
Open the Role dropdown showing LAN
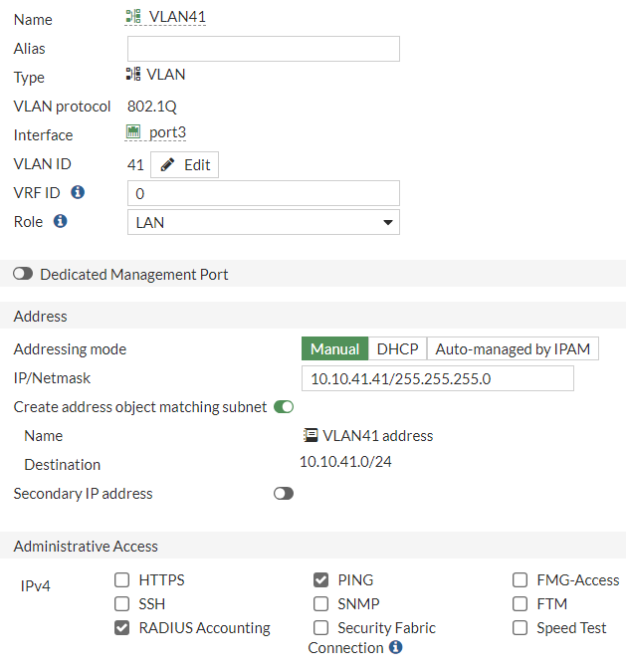tap(264, 222)
